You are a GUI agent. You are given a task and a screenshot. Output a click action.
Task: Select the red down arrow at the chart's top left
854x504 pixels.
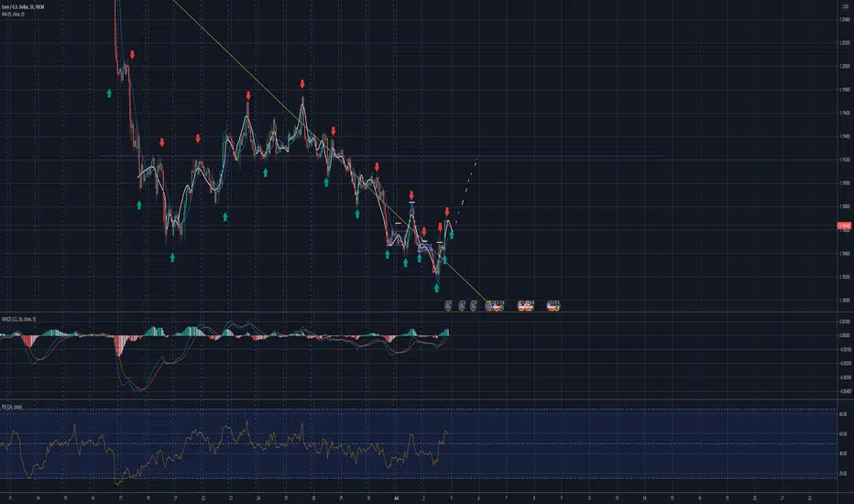[132, 55]
